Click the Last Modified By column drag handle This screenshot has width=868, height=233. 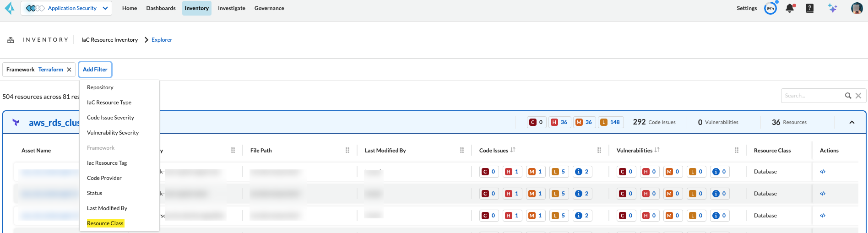click(x=462, y=150)
